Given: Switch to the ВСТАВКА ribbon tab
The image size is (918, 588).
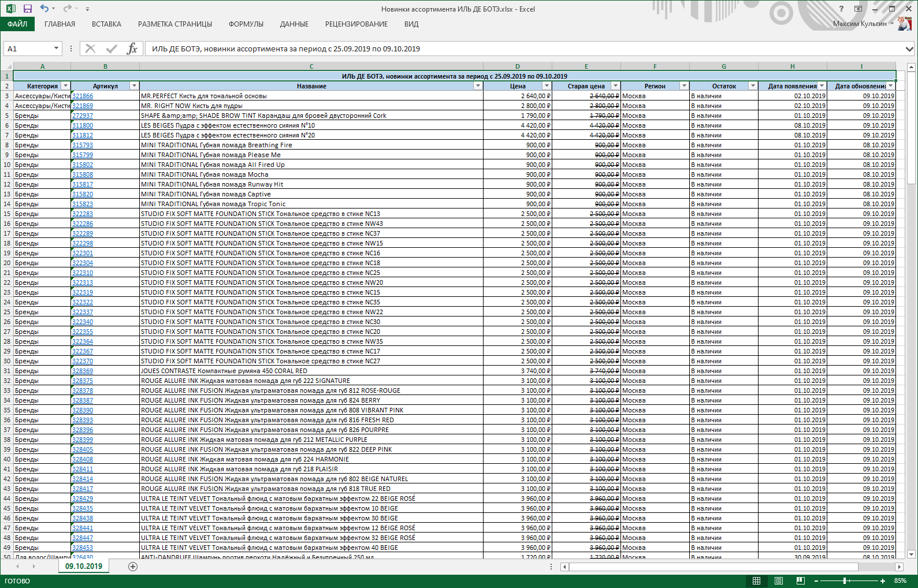Looking at the screenshot, I should coord(106,24).
